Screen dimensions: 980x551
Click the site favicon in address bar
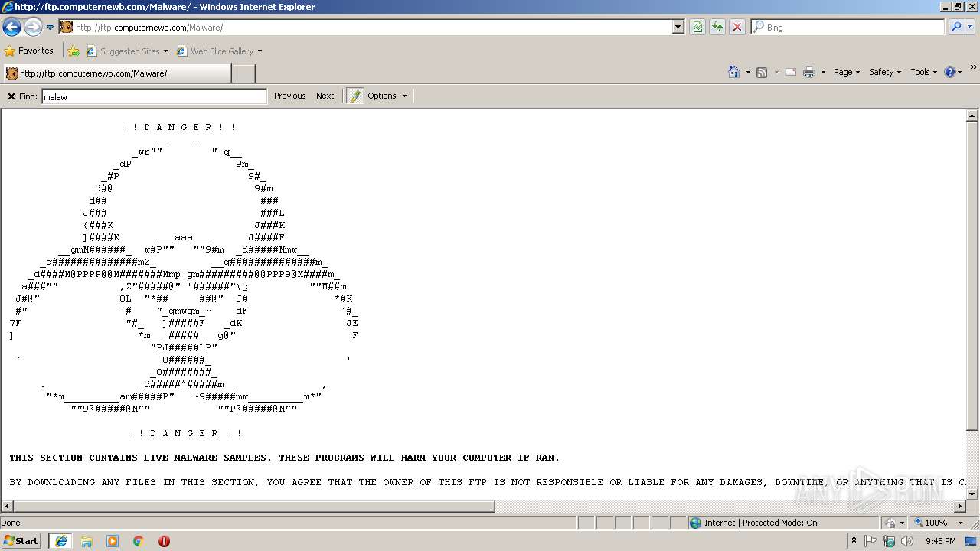coord(67,28)
